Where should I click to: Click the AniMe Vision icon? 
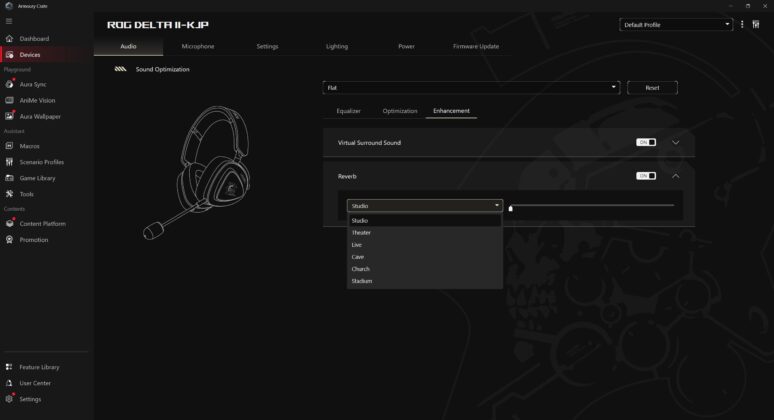pos(9,100)
